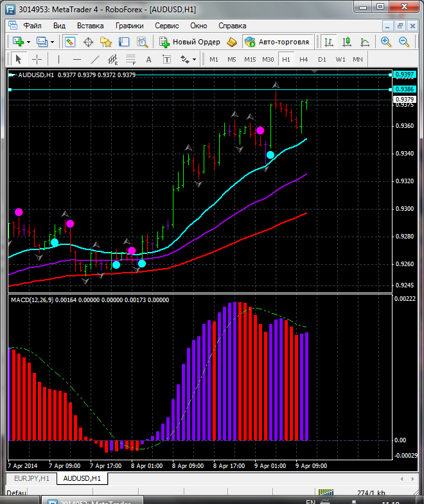Viewport: 424px width, 504px height.
Task: Open the Market Watch panel icon
Action: [70, 42]
